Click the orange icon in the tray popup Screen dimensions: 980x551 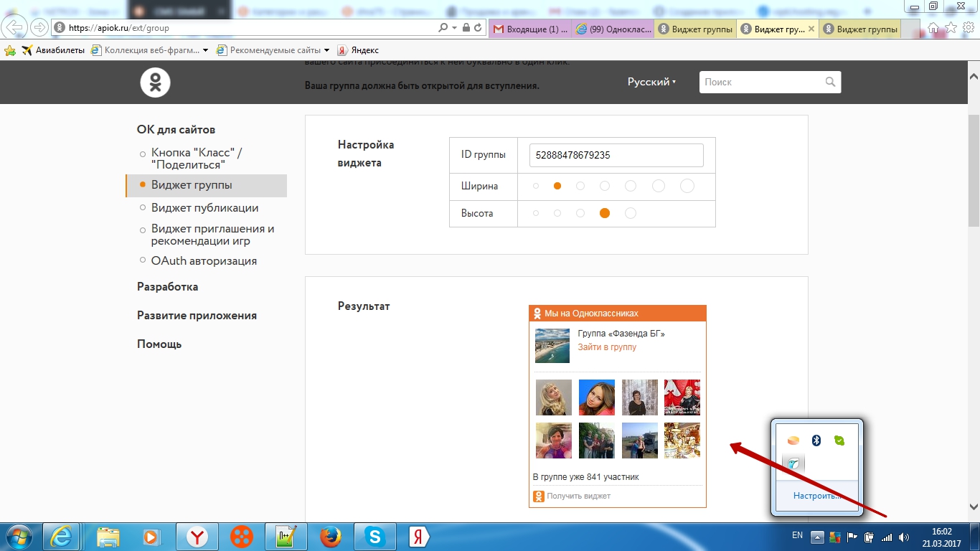(793, 441)
